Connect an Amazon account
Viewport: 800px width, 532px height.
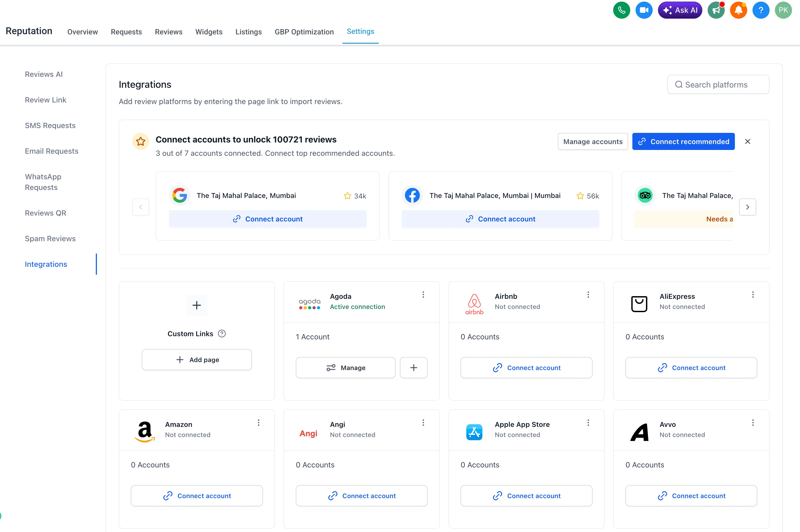(x=196, y=496)
